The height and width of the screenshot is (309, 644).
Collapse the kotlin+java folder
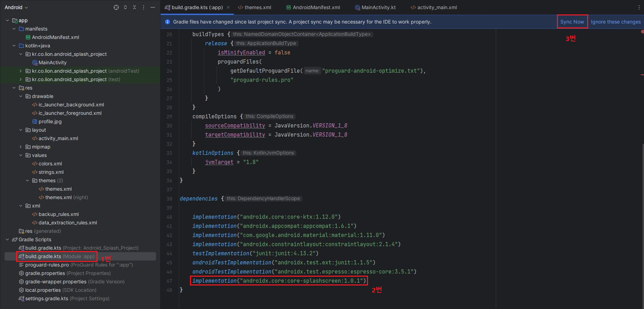(14, 46)
